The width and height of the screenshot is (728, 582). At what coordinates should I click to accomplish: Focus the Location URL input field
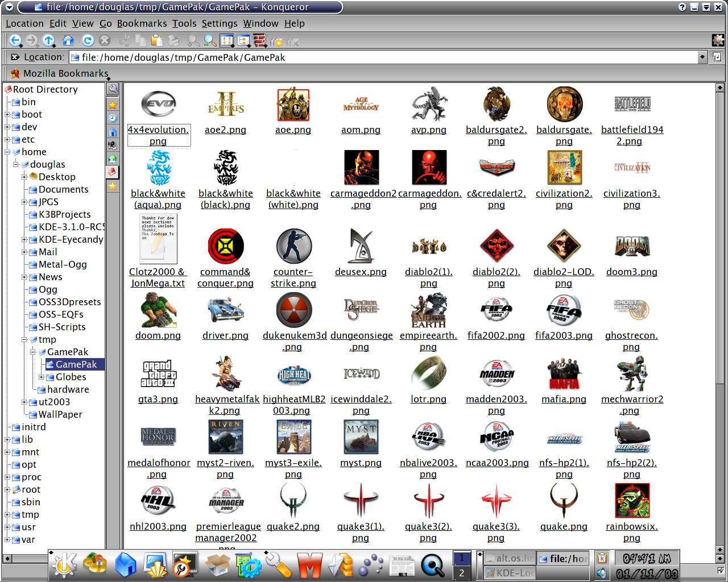click(x=384, y=57)
